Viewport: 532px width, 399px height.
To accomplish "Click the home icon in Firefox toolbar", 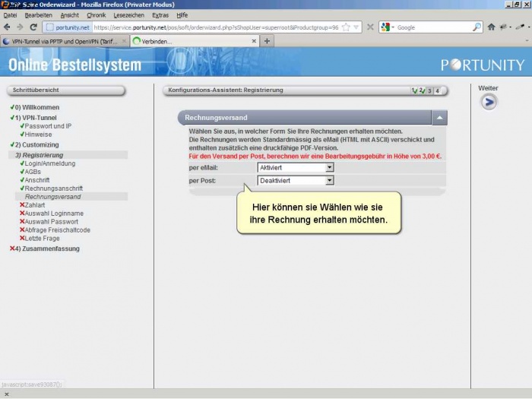I will [491, 27].
